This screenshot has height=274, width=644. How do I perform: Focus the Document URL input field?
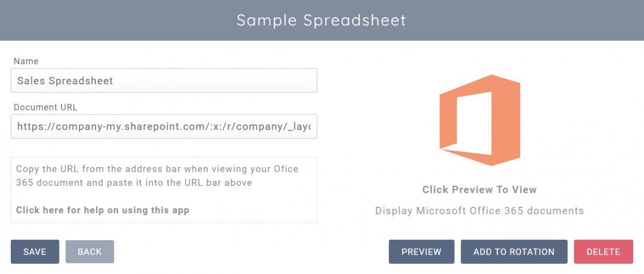pos(164,126)
